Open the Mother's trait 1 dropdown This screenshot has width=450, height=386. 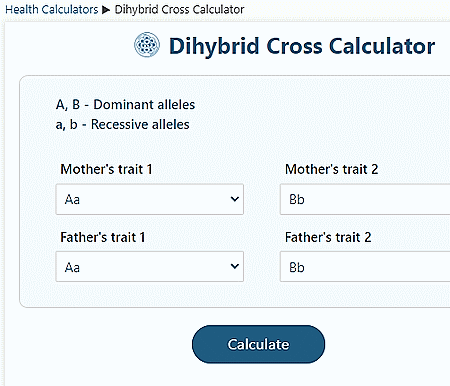[150, 199]
